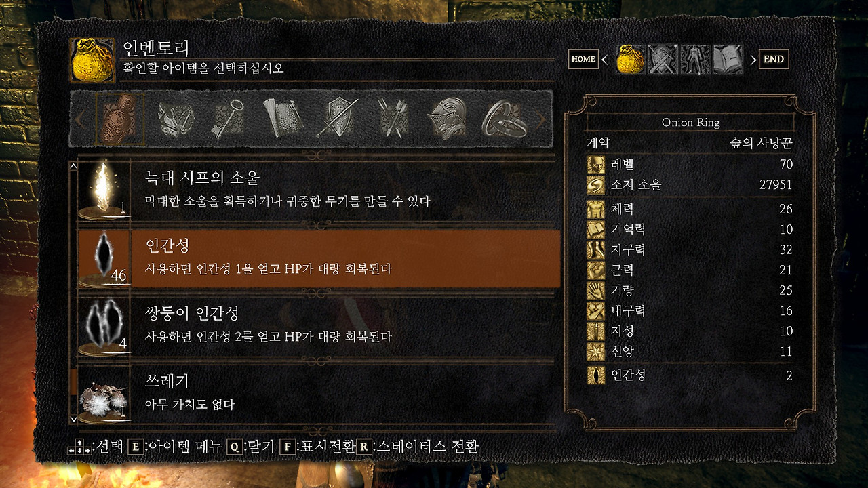Switch to the Equipment menu tab

coord(663,60)
